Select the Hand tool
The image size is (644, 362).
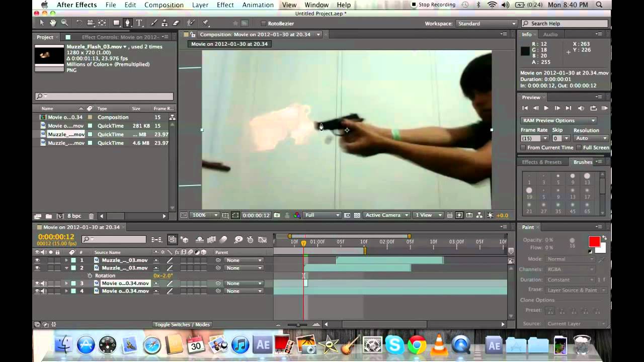coord(53,23)
